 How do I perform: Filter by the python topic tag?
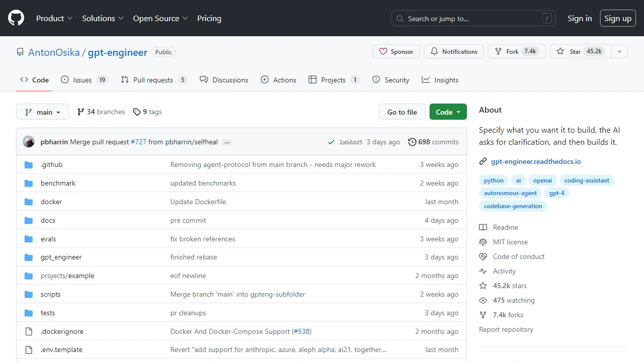pos(494,180)
